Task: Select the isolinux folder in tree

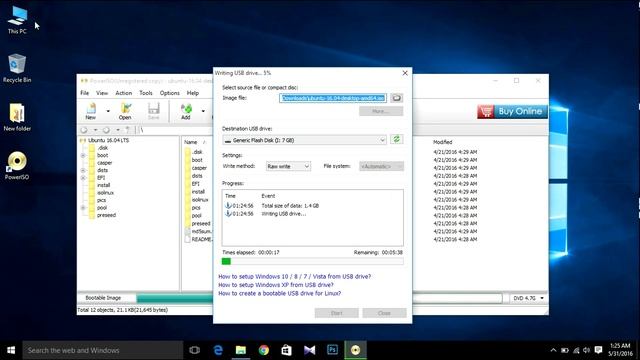Action: tap(106, 193)
